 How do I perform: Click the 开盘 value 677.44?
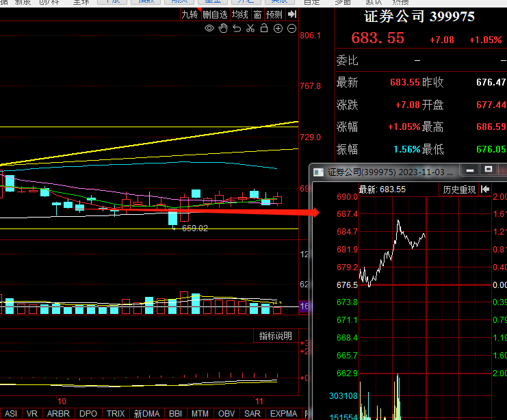[x=491, y=105]
